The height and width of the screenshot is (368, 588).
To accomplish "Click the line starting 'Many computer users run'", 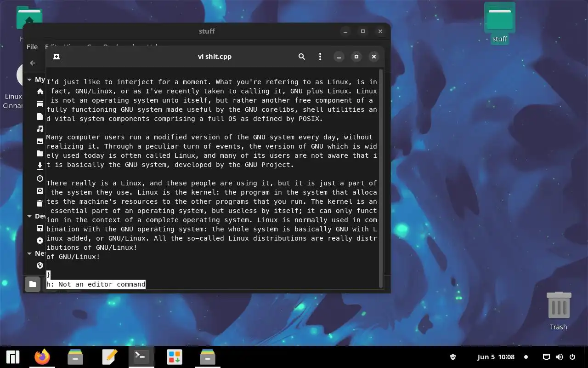I will click(209, 137).
